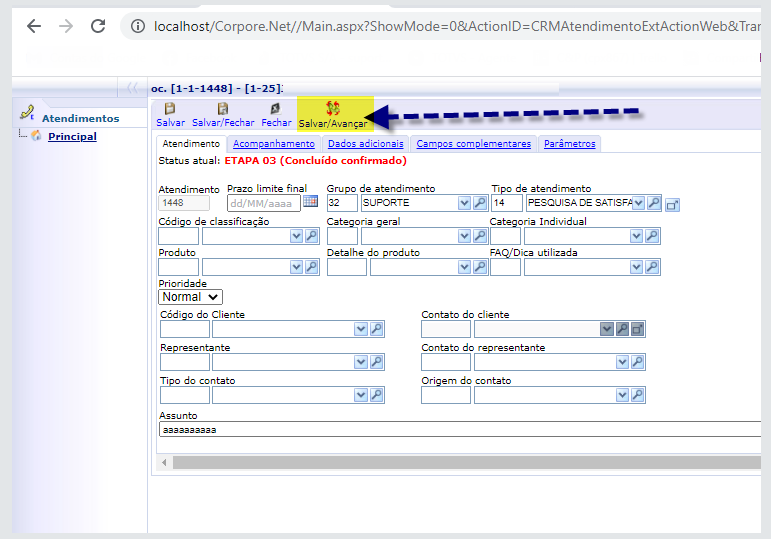771x539 pixels.
Task: Open Parâmetros tab
Action: click(x=569, y=144)
